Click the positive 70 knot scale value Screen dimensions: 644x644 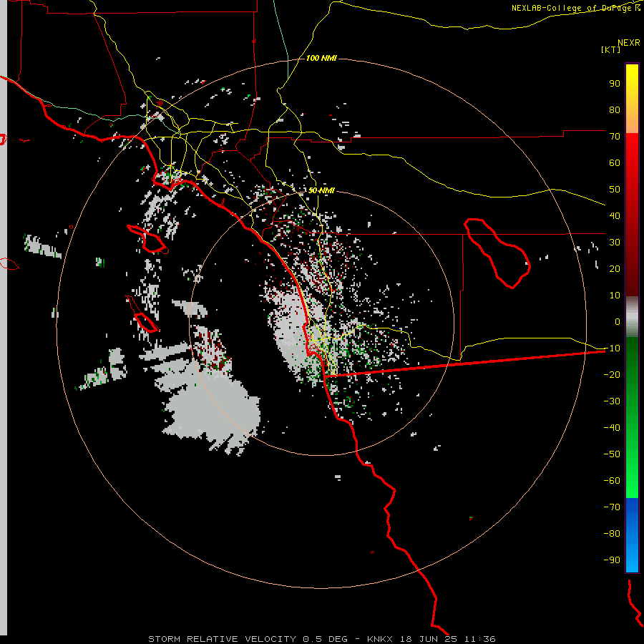pyautogui.click(x=615, y=137)
